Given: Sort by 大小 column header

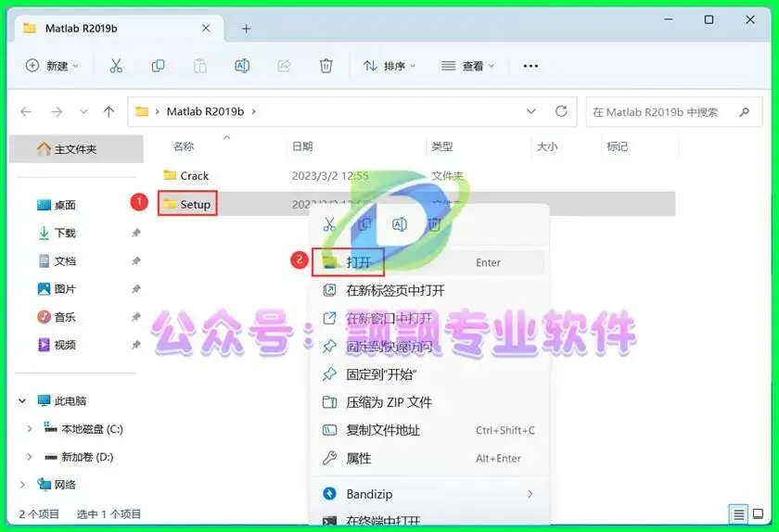Looking at the screenshot, I should (547, 146).
